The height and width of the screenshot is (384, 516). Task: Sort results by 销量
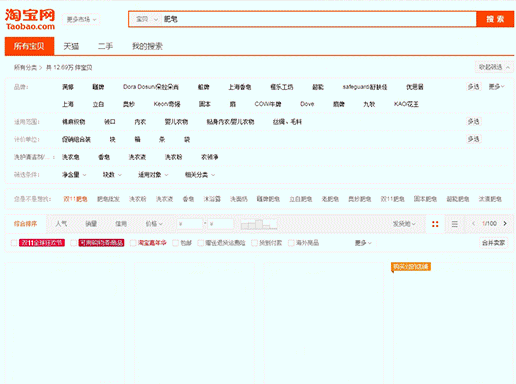click(91, 224)
